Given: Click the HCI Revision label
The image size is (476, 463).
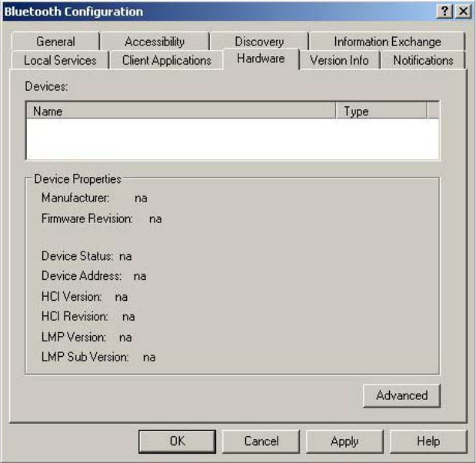Looking at the screenshot, I should click(75, 316).
